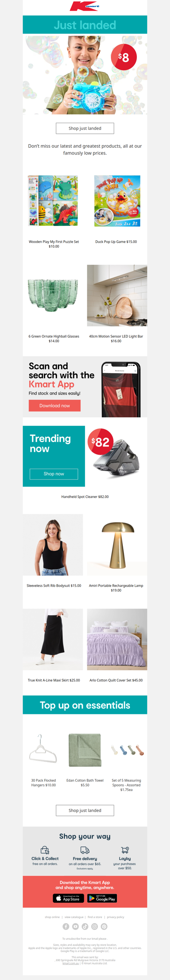Image resolution: width=170 pixels, height=980 pixels.
Task: Click the first Shop just landed button
Action: [85, 128]
